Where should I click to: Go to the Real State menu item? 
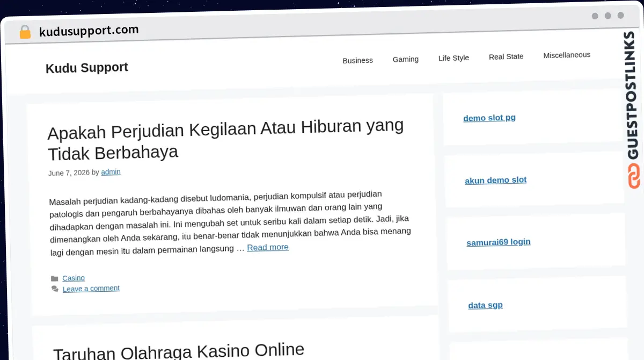pyautogui.click(x=506, y=56)
